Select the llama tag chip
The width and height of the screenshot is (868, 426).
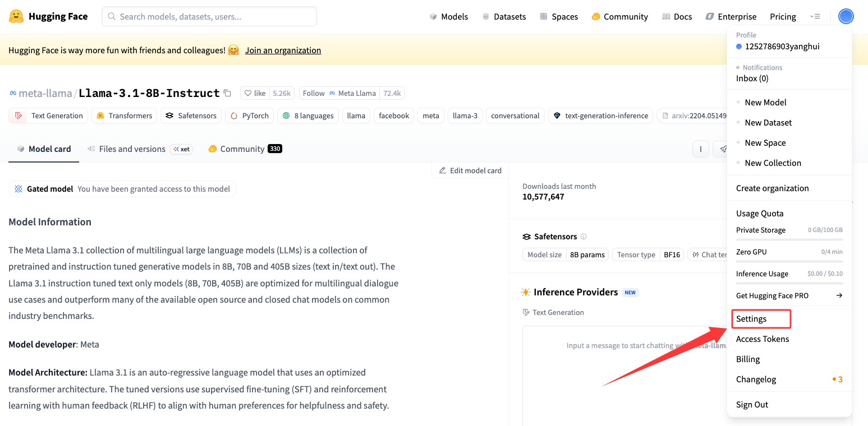(x=356, y=115)
